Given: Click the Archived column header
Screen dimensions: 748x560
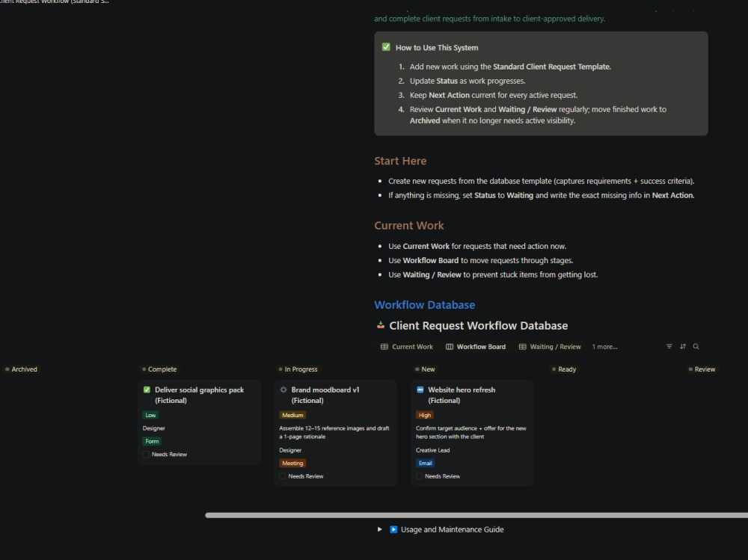Looking at the screenshot, I should point(21,369).
